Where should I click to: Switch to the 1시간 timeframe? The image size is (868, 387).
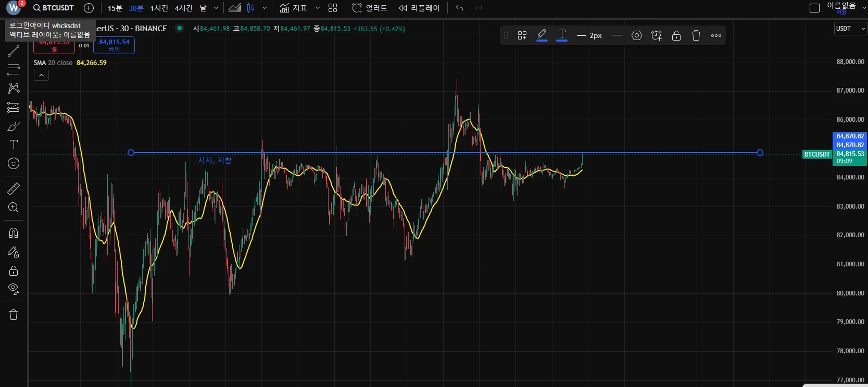coord(159,8)
